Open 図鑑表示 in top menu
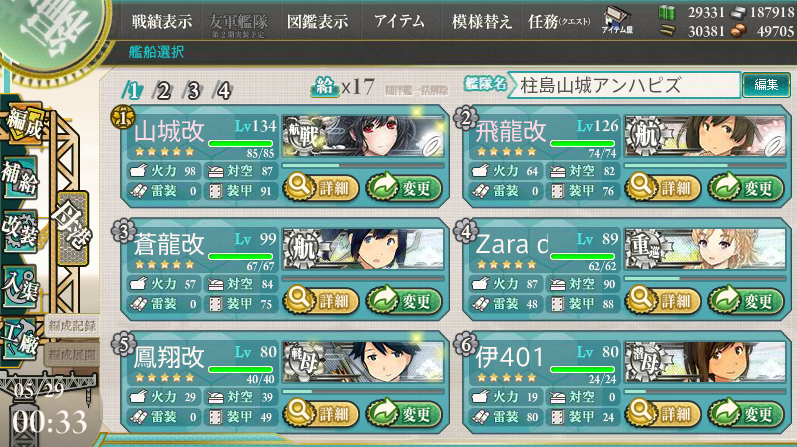 point(318,21)
